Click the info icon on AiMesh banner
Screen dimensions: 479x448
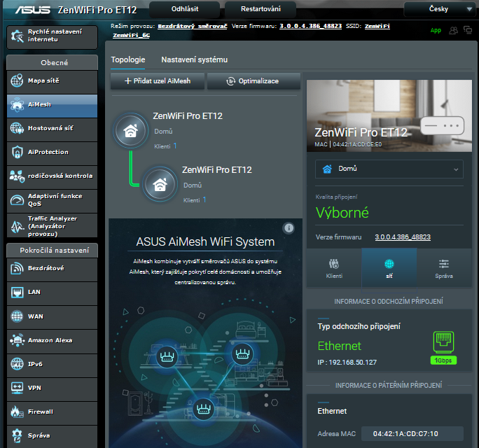(x=289, y=228)
